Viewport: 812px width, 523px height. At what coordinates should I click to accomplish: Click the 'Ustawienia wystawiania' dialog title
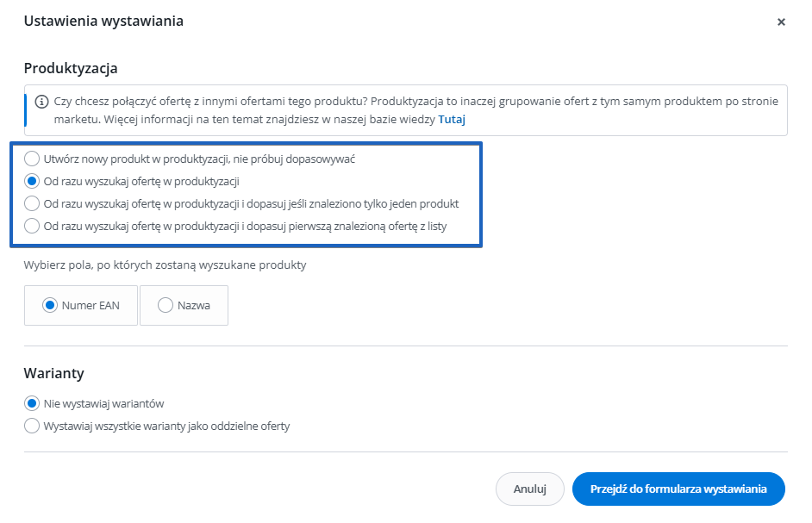[x=103, y=21]
